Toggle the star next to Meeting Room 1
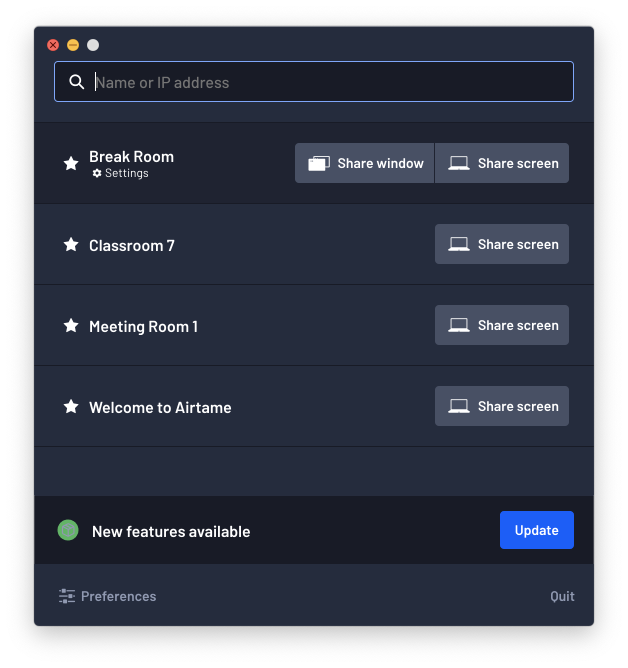 [x=71, y=325]
